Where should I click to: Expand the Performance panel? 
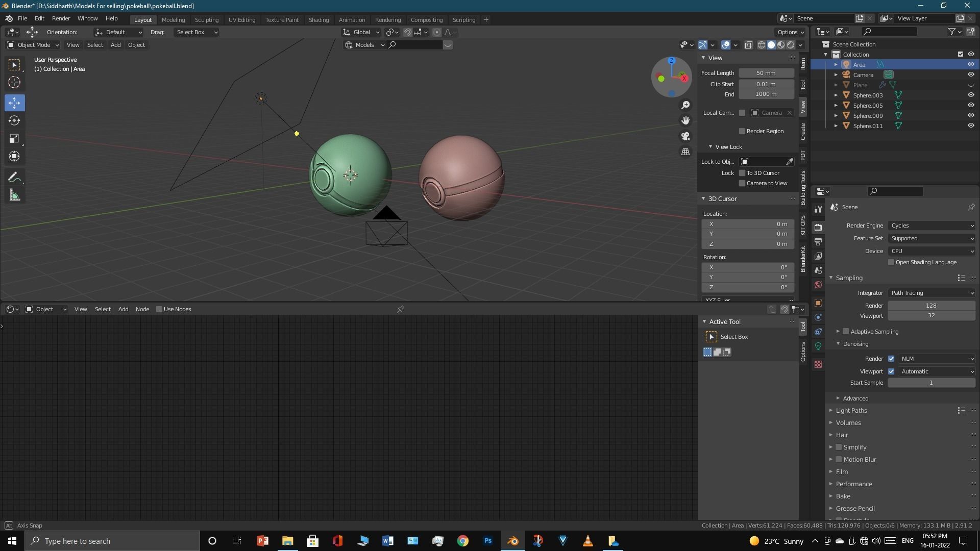click(854, 484)
